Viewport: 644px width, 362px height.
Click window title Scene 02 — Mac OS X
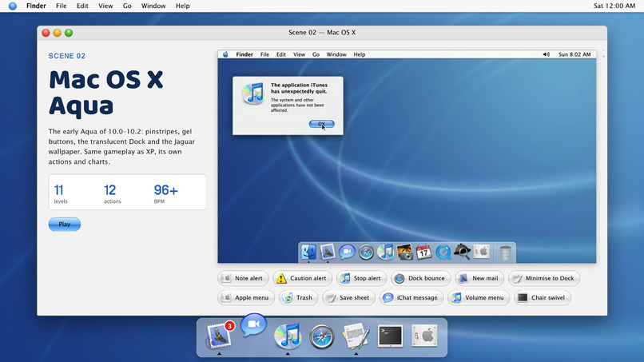[x=322, y=33]
